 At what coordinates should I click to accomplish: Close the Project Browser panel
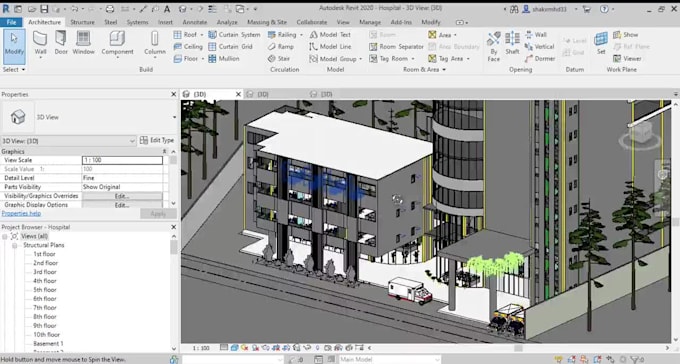[x=173, y=227]
